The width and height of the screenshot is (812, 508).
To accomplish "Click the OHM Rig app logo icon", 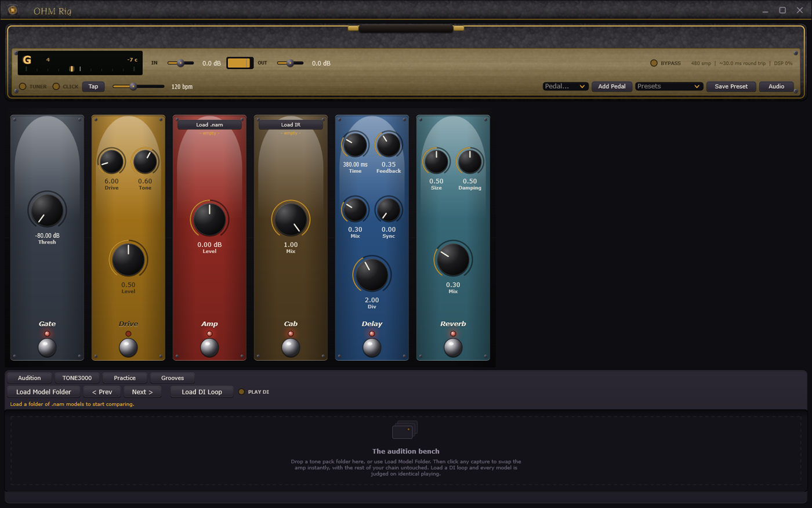I will (13, 10).
